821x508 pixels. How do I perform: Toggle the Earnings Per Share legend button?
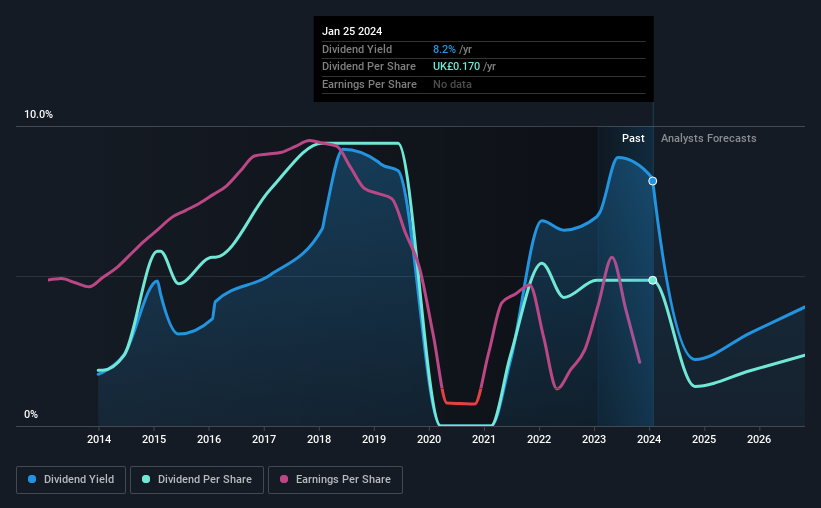coord(335,480)
